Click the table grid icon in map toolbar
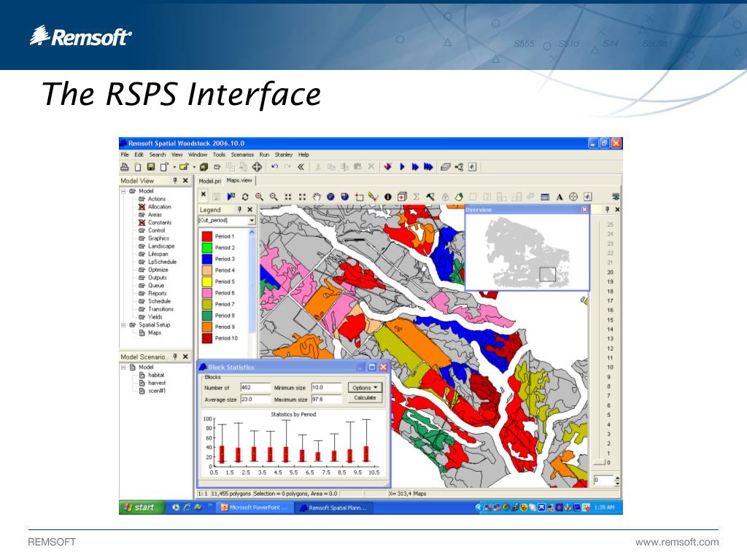 coord(545,197)
